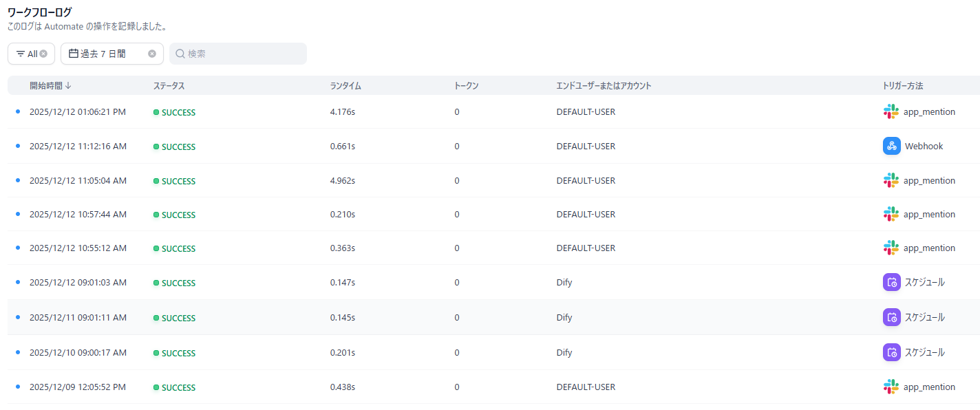Click the ステータス column header
This screenshot has height=410, width=980.
coord(169,86)
